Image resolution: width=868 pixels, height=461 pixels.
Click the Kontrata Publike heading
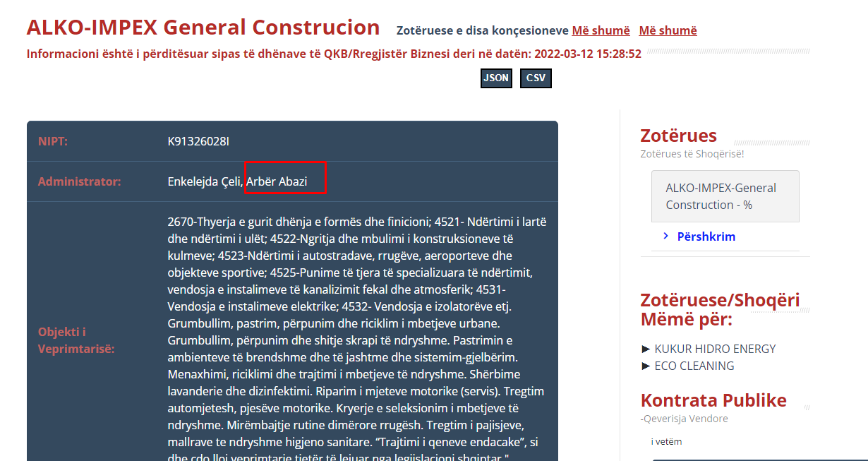coord(713,400)
